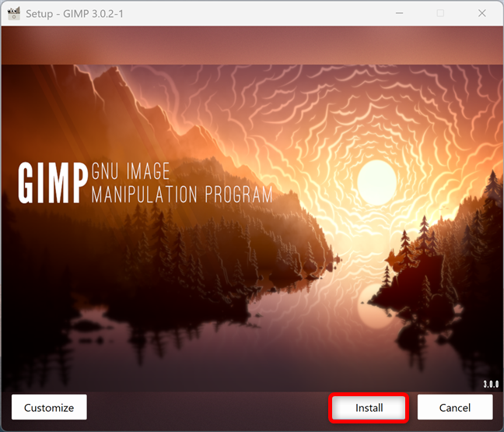Viewport: 504px width, 432px height.
Task: Close the GIMP Setup window
Action: [x=481, y=13]
